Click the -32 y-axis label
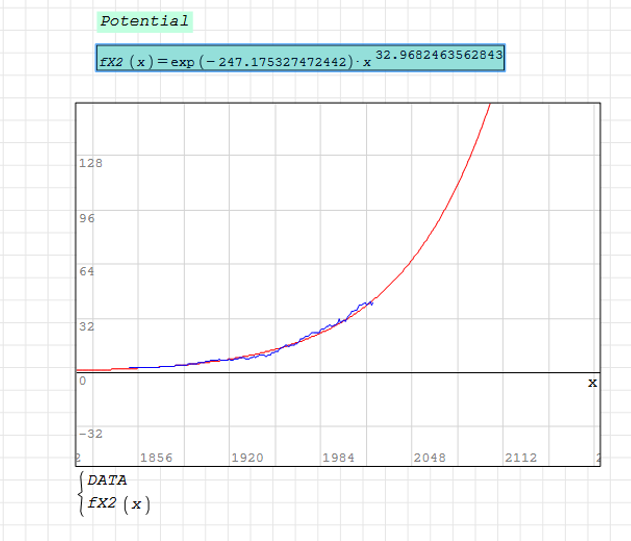 coord(91,434)
